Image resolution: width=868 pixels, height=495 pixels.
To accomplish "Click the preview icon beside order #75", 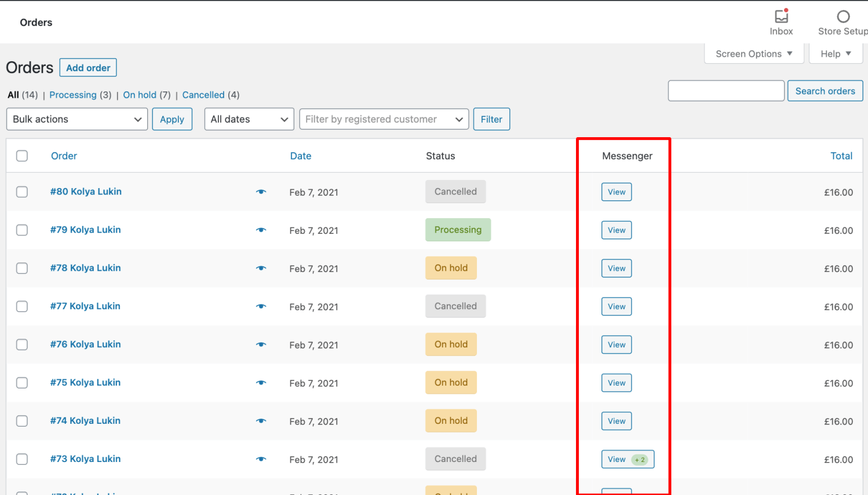I will pos(261,383).
